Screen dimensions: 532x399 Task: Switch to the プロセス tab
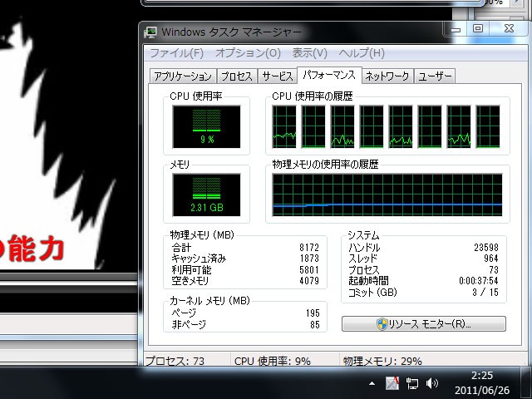[237, 76]
